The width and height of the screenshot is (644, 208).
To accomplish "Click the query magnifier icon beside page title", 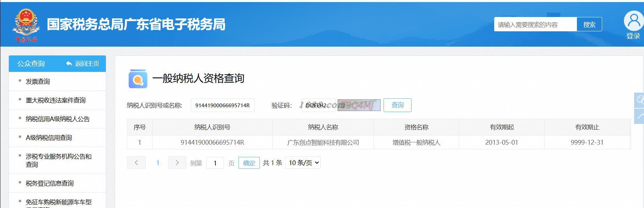I will point(138,79).
